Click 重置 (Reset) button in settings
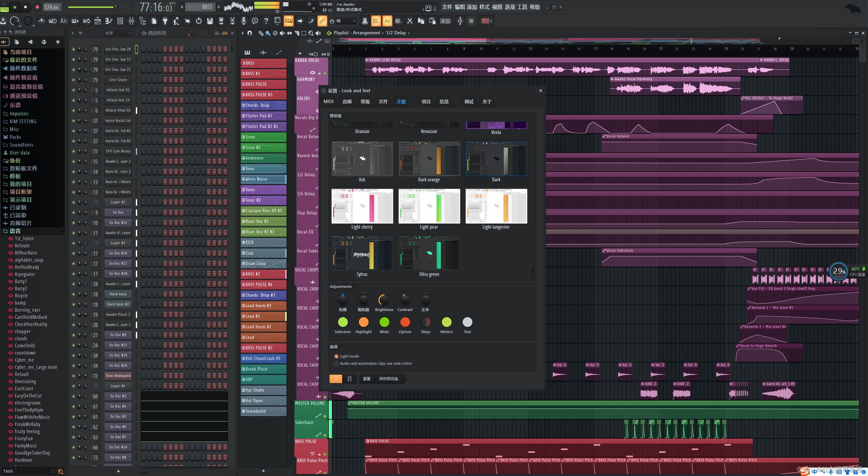 coord(365,378)
